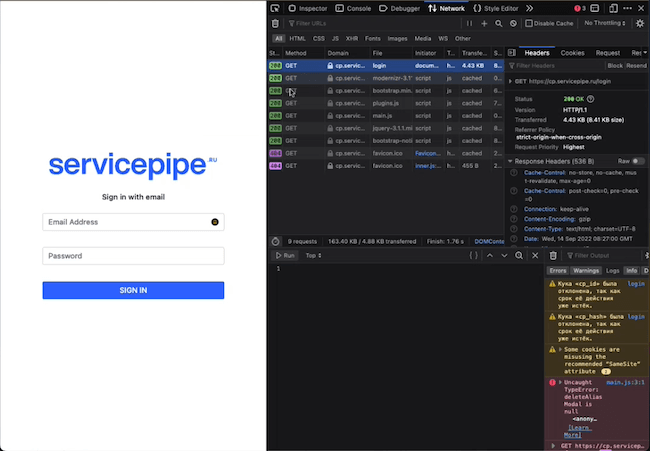
Task: Show the red error count badge
Action: tap(580, 8)
